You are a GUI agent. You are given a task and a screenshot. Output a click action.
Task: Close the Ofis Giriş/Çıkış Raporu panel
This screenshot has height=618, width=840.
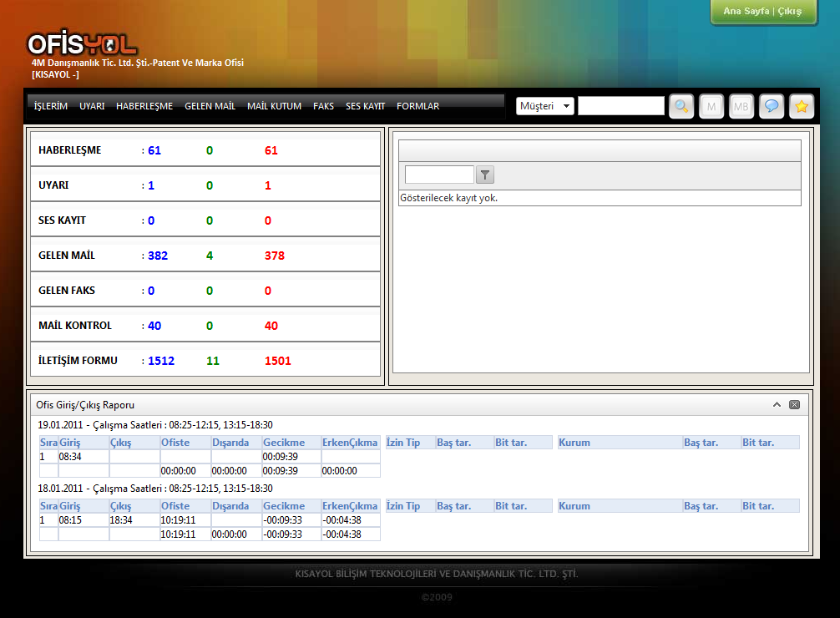pos(794,404)
